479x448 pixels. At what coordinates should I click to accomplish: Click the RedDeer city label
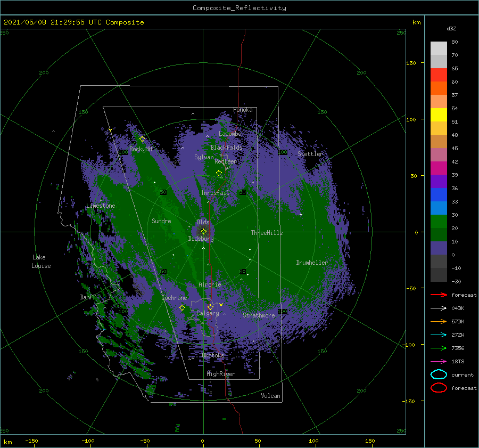[x=226, y=161]
